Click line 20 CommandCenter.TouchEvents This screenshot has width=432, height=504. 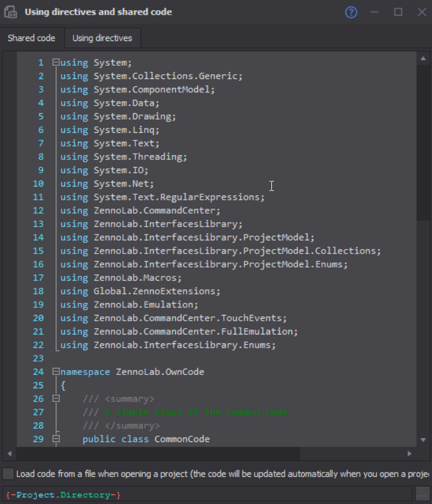pos(215,318)
